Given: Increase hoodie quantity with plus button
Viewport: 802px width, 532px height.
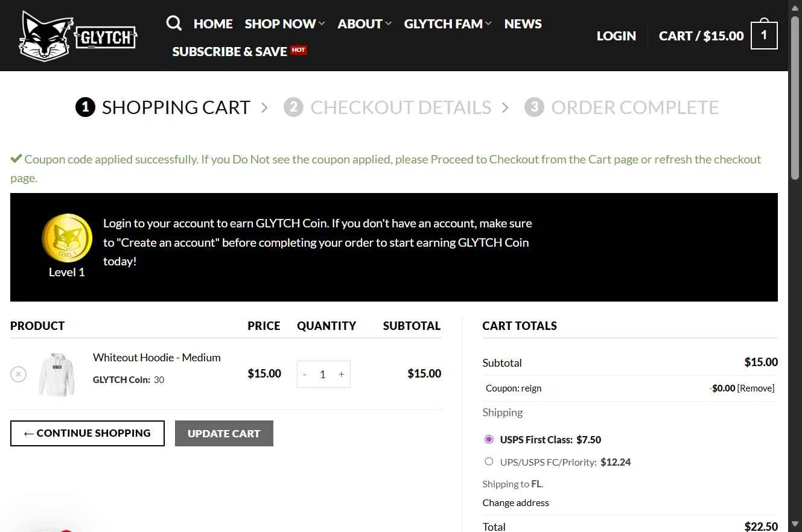Looking at the screenshot, I should [x=342, y=375].
